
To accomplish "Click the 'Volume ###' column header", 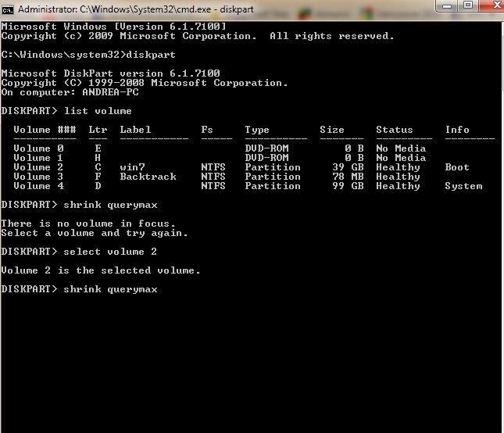I will pos(45,130).
